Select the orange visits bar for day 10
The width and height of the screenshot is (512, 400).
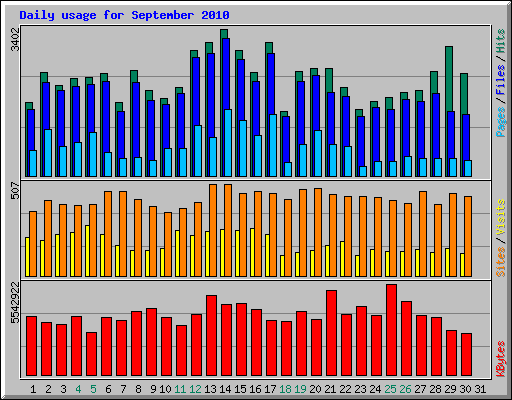[168, 244]
